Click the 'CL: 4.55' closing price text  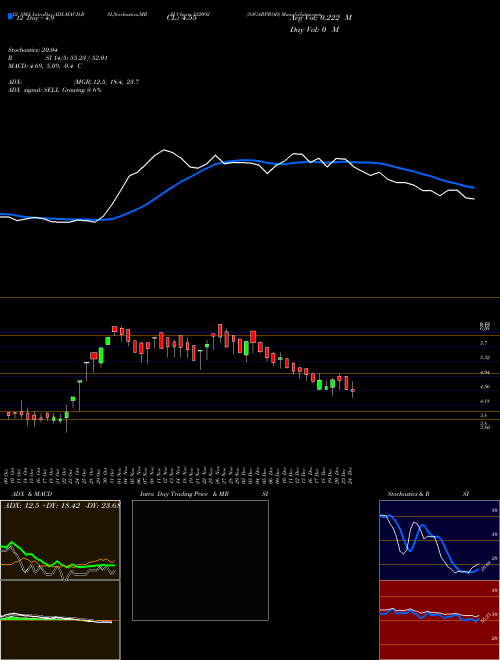click(x=182, y=18)
